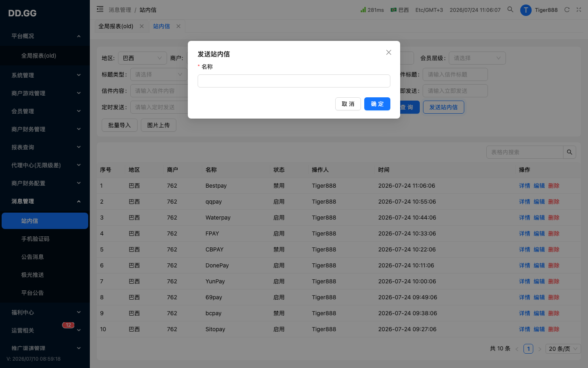This screenshot has height=368, width=588.
Task: Click the 批量导入 button
Action: [120, 125]
